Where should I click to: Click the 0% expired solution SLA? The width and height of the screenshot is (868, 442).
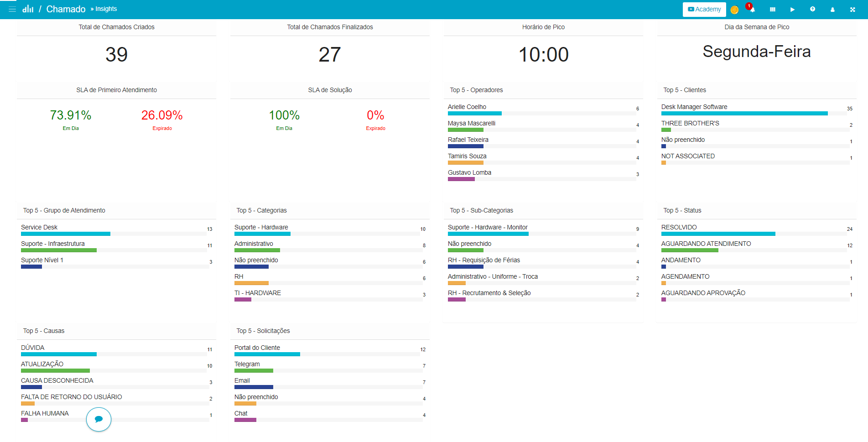375,115
